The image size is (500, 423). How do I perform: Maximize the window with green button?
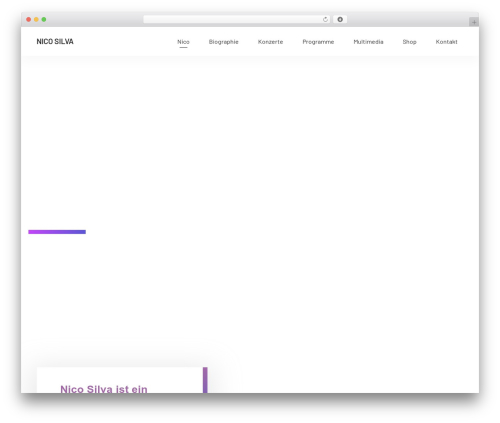click(44, 20)
